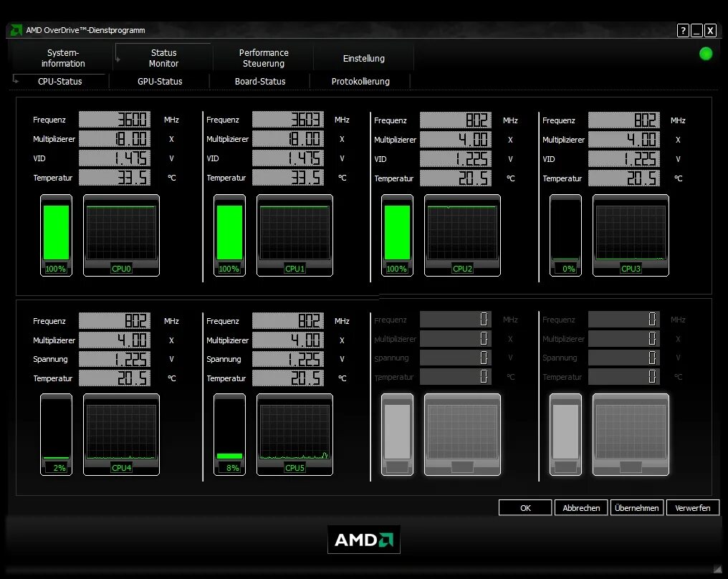The width and height of the screenshot is (728, 579).
Task: Click CPU3's 802 frequency readout
Action: pos(624,120)
